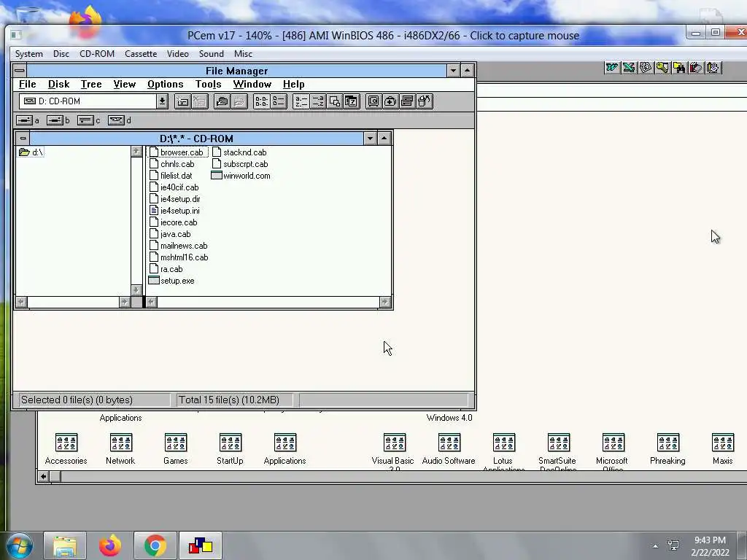Viewport: 747px width, 560px height.
Task: Click the first-aid kit toolbar icon
Action: click(x=390, y=101)
